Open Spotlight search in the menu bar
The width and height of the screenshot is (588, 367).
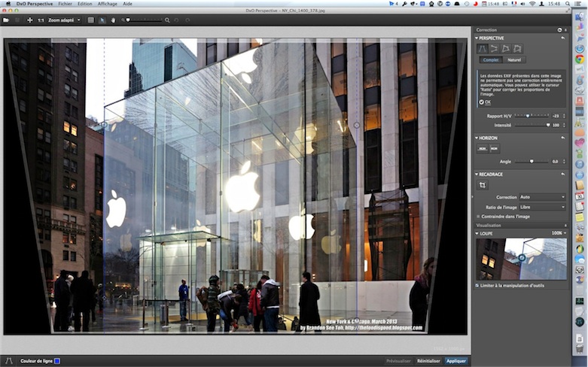pos(568,4)
